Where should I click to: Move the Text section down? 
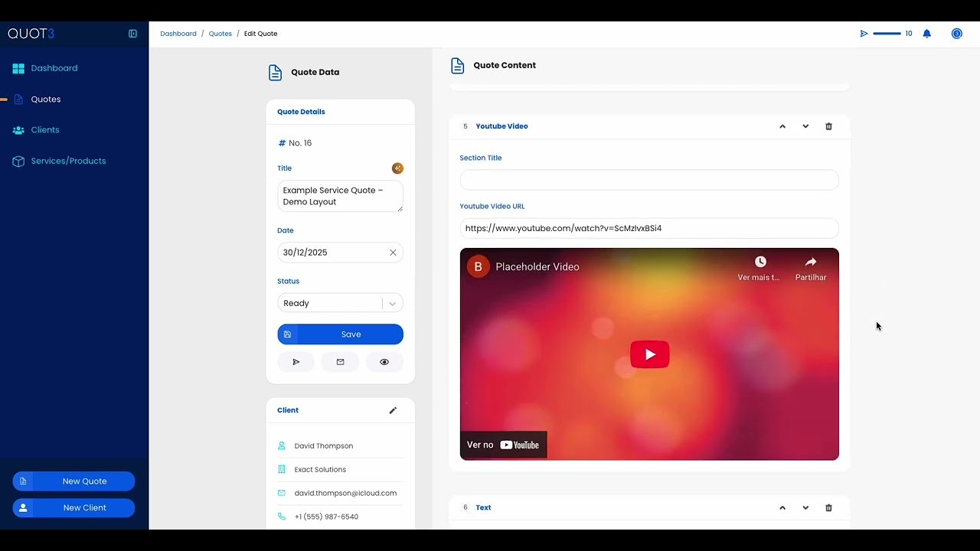805,507
